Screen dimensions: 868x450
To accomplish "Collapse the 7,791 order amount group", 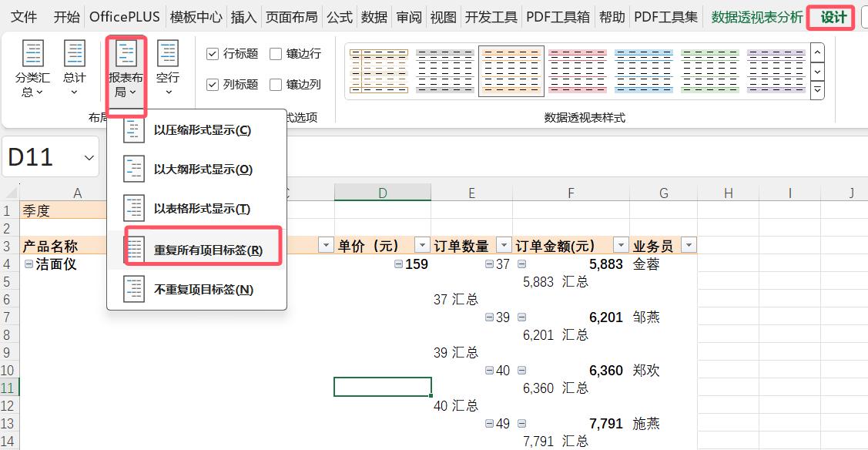I will (521, 424).
